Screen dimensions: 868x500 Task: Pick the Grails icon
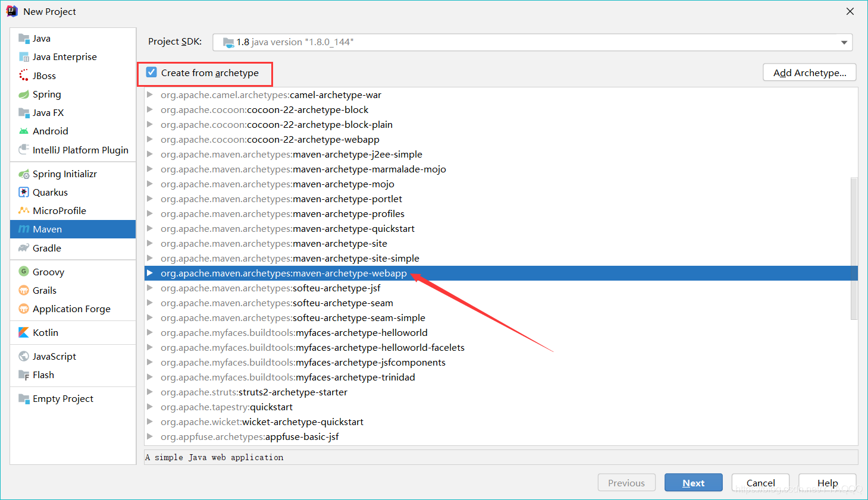click(24, 290)
